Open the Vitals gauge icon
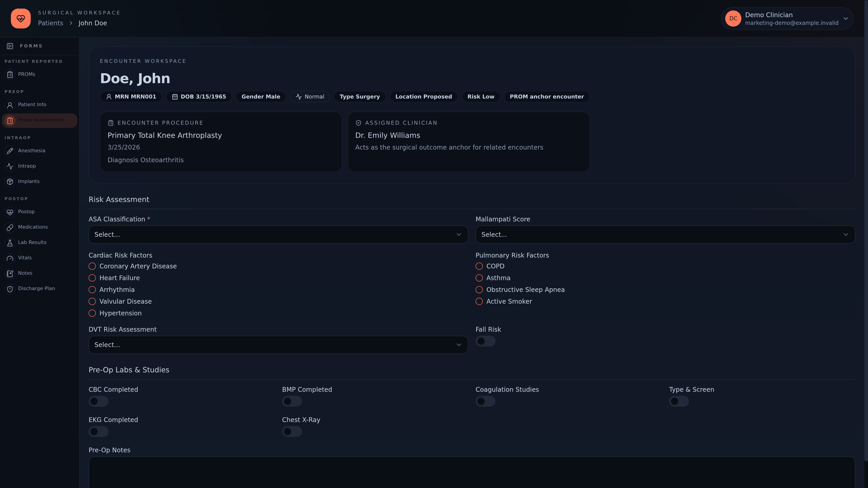Screen dimensions: 868x488 (10, 258)
